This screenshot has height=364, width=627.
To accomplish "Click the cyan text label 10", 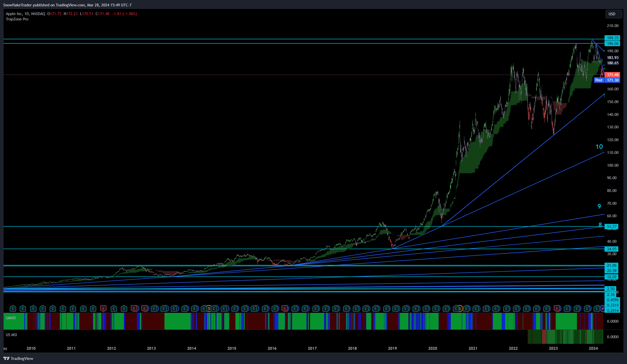I will click(x=599, y=147).
